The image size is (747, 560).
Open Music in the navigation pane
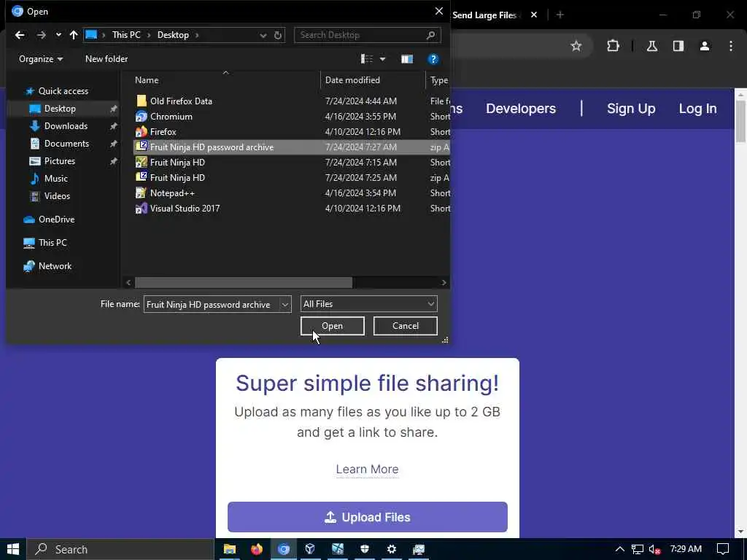point(55,179)
